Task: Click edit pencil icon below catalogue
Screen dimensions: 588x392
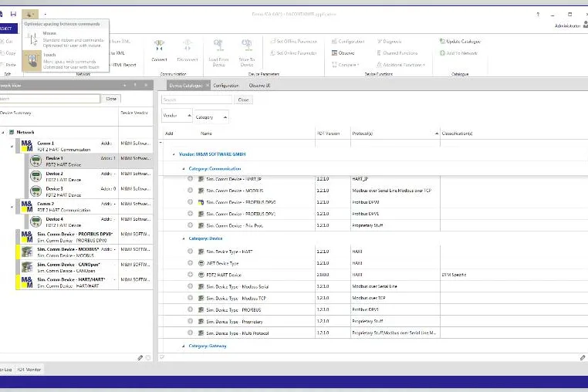Action: pos(583,357)
